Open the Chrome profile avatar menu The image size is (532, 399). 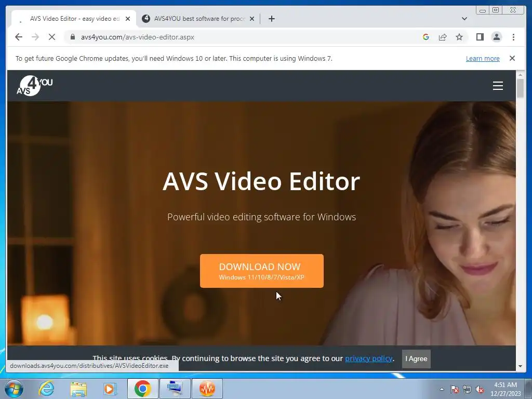tap(496, 37)
